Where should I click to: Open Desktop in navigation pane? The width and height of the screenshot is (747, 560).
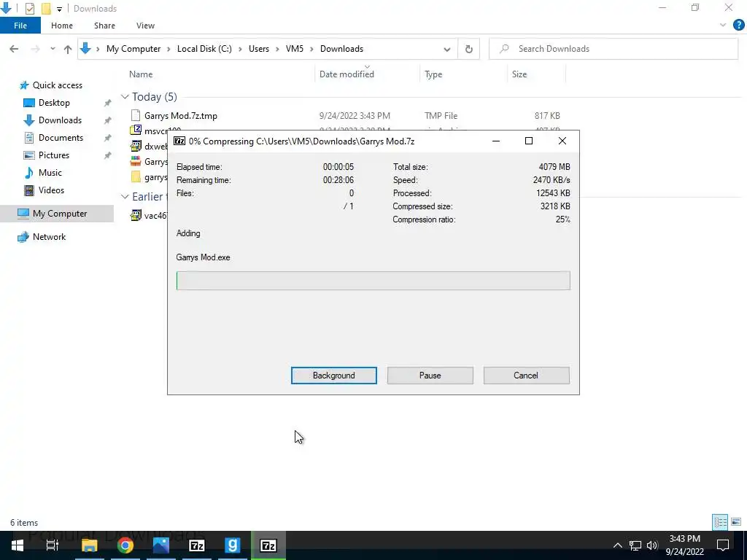[54, 103]
